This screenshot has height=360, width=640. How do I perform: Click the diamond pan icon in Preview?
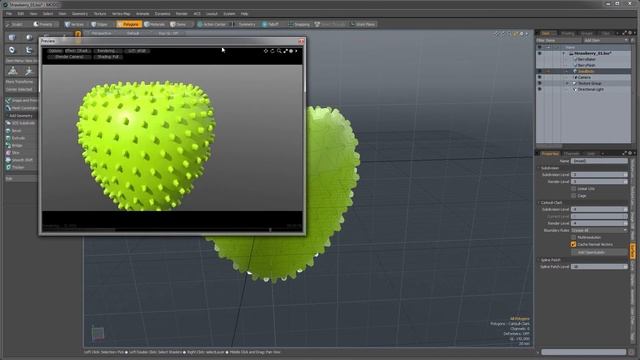tap(266, 51)
